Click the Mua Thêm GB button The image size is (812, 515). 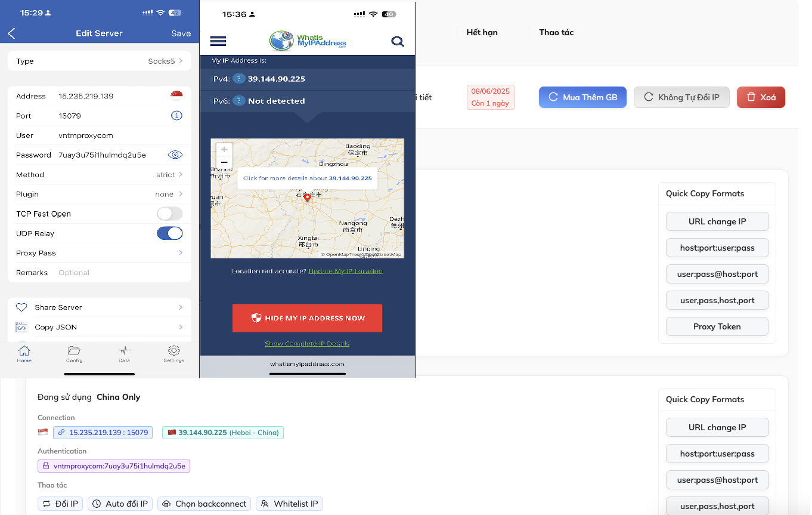tap(582, 97)
